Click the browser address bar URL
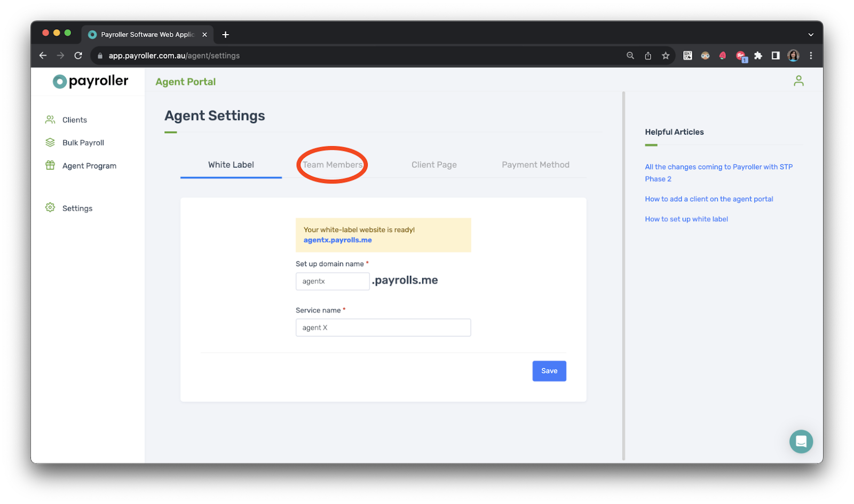The image size is (854, 504). (x=174, y=55)
